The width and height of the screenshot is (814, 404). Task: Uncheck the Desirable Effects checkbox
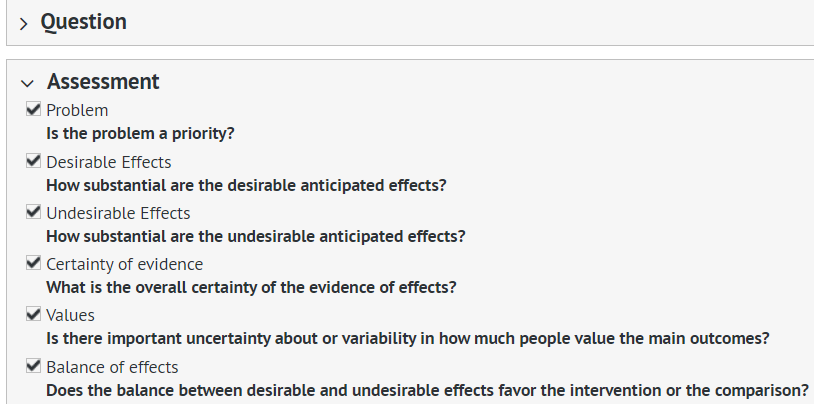34,161
